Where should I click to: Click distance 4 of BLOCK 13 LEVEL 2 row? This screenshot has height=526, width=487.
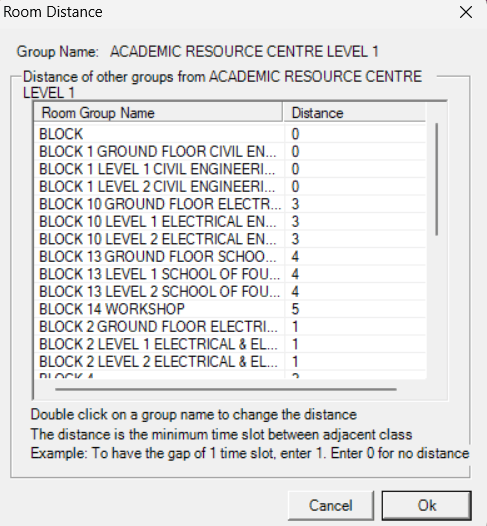click(295, 292)
